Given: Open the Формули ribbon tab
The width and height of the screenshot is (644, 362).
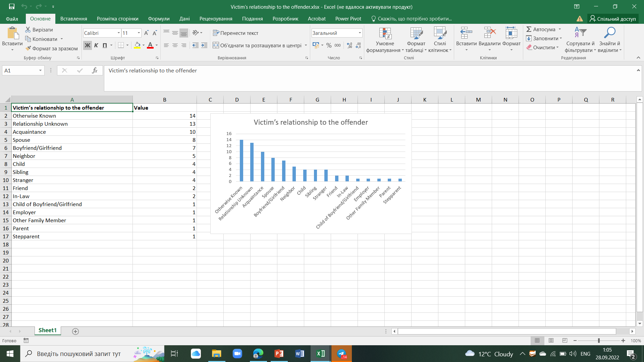Looking at the screenshot, I should pyautogui.click(x=159, y=19).
